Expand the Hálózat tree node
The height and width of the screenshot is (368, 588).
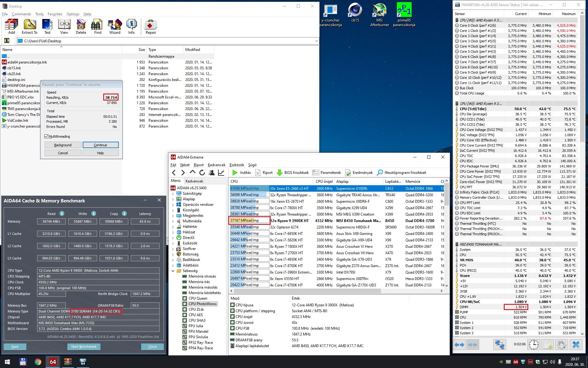point(173,232)
